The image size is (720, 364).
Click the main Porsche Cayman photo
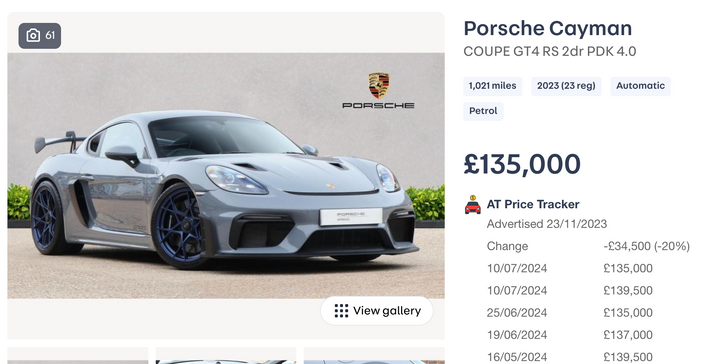pyautogui.click(x=226, y=176)
